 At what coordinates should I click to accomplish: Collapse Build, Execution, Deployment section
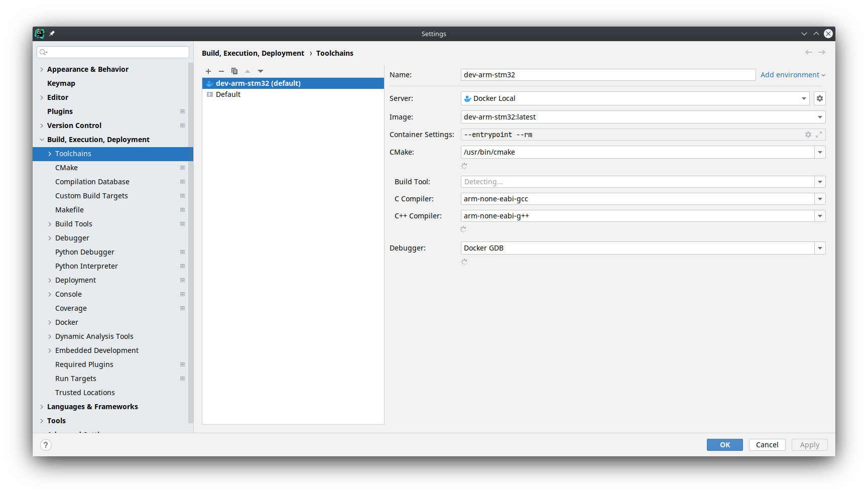pos(42,140)
